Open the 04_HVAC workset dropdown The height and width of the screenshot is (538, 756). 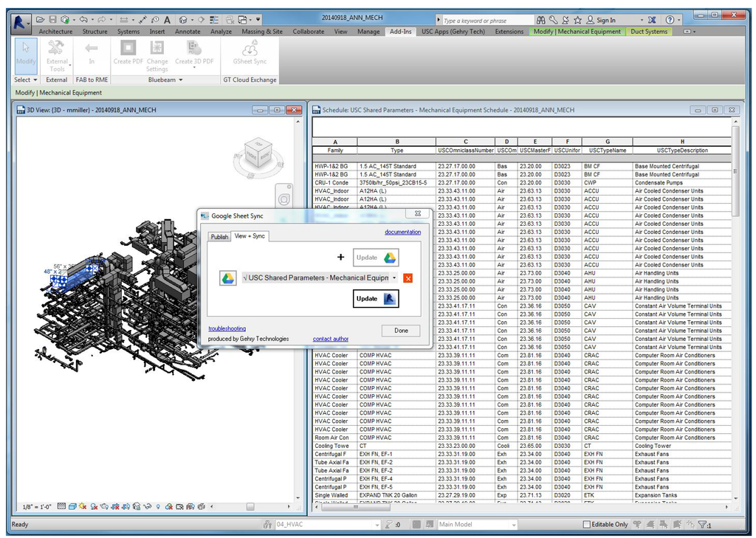377,525
